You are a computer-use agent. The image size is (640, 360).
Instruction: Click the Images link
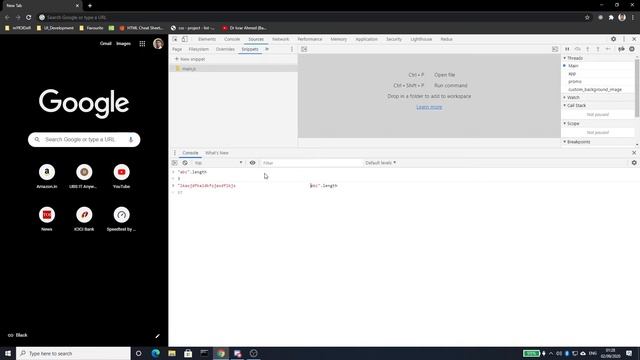pos(123,43)
